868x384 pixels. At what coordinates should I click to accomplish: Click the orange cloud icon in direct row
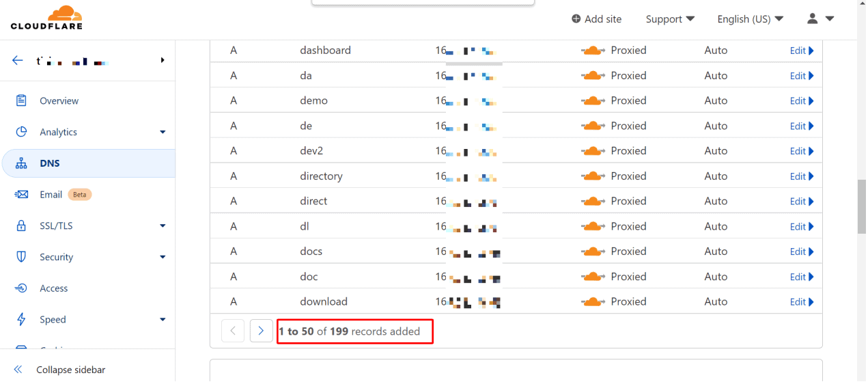[593, 202]
